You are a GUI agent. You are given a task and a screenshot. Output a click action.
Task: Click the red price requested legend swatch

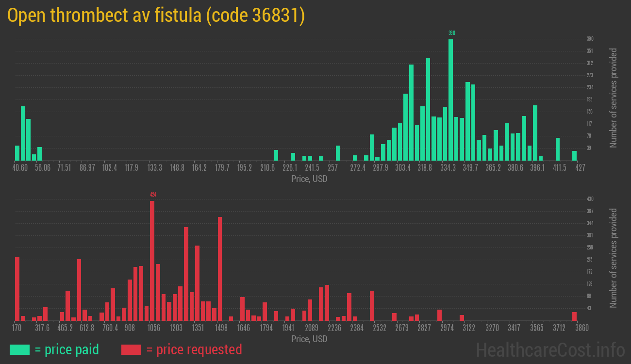131,349
